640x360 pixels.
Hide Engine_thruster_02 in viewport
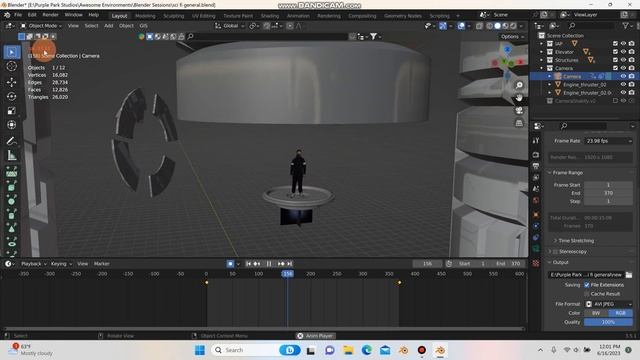(x=623, y=84)
